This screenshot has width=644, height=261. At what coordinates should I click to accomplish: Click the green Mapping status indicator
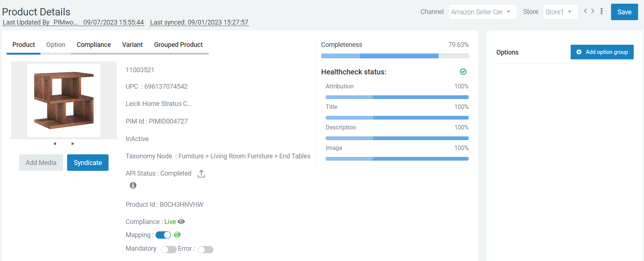coord(177,235)
